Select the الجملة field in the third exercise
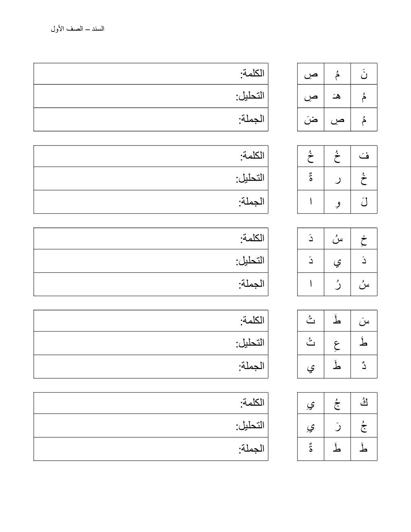This screenshot has width=411, height=532. [151, 284]
